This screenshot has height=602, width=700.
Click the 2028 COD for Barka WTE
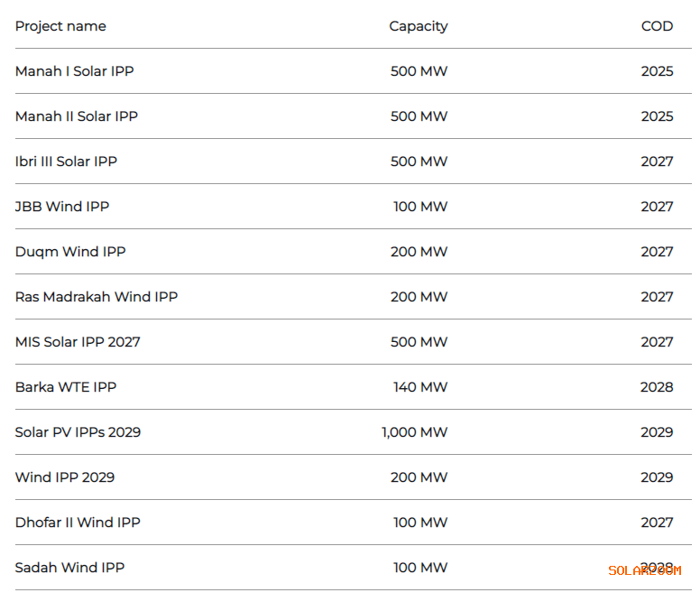(657, 387)
